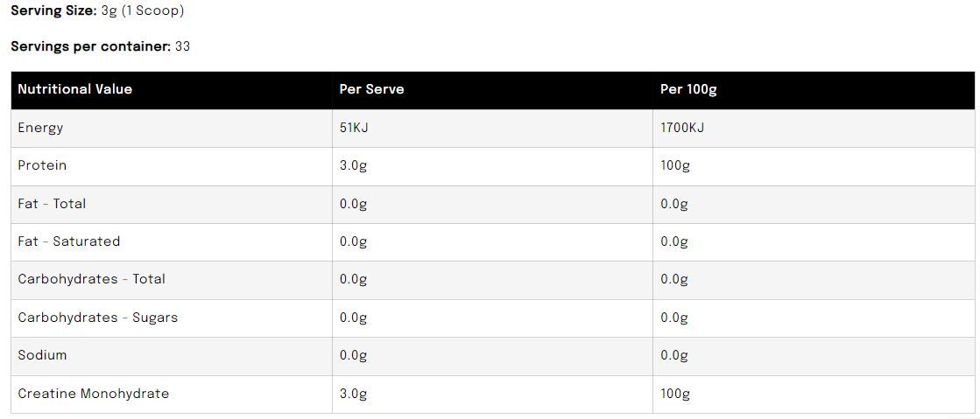Select the Fat - Total row label
980x419 pixels.
click(x=52, y=204)
